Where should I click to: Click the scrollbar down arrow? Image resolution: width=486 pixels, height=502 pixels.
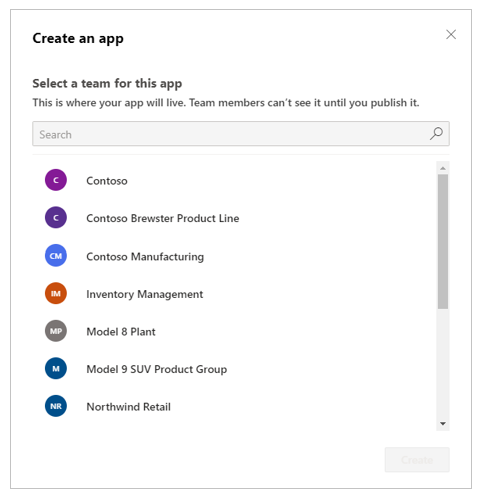pos(443,424)
